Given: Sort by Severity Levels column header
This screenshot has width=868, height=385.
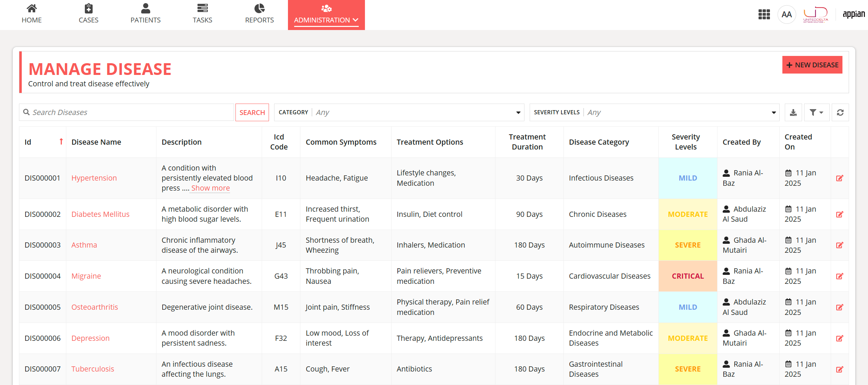Looking at the screenshot, I should [686, 142].
